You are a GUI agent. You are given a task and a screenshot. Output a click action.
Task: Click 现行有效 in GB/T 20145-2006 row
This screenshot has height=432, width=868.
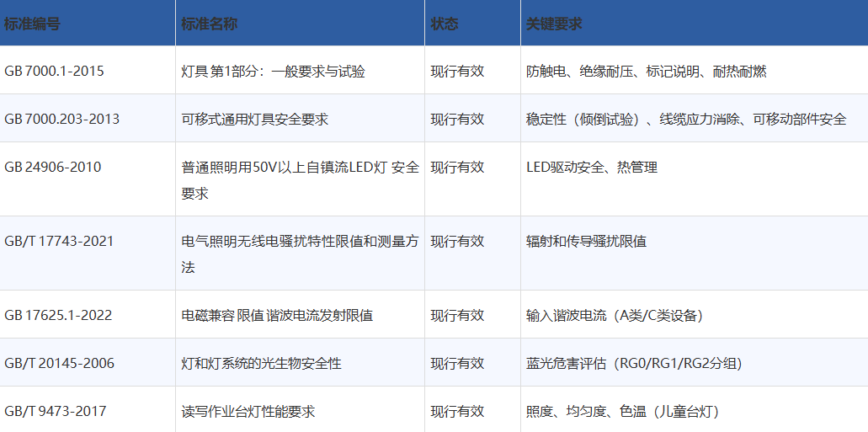tap(458, 363)
